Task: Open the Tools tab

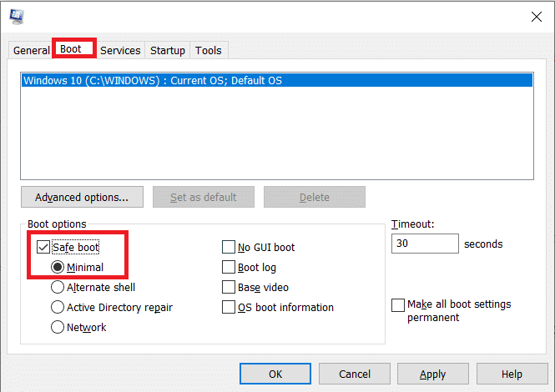Action: [x=209, y=50]
